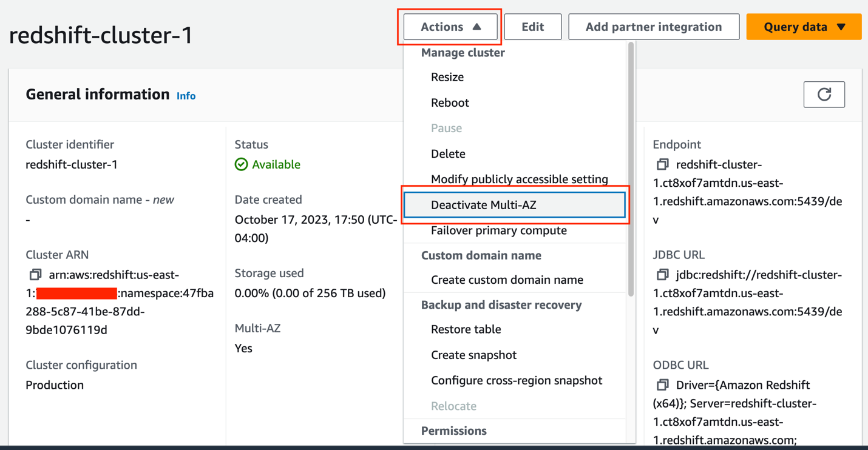
Task: Open the Info link beside General information
Action: click(x=186, y=96)
